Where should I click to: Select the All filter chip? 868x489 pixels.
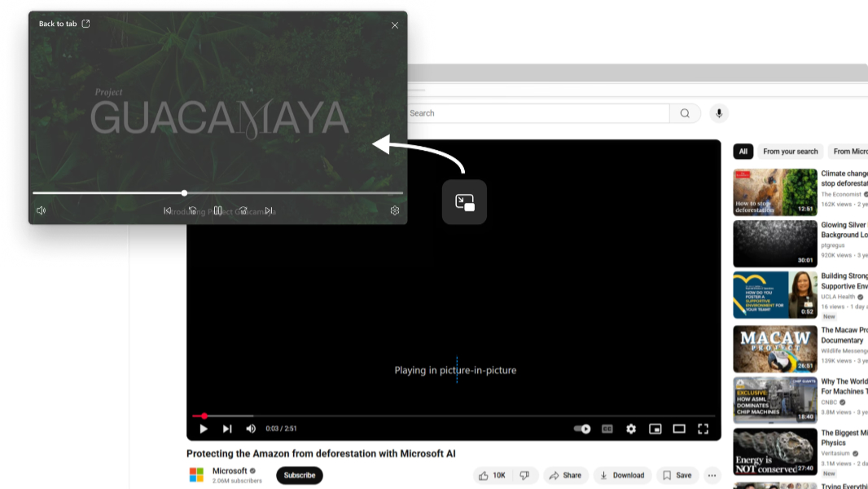point(743,151)
